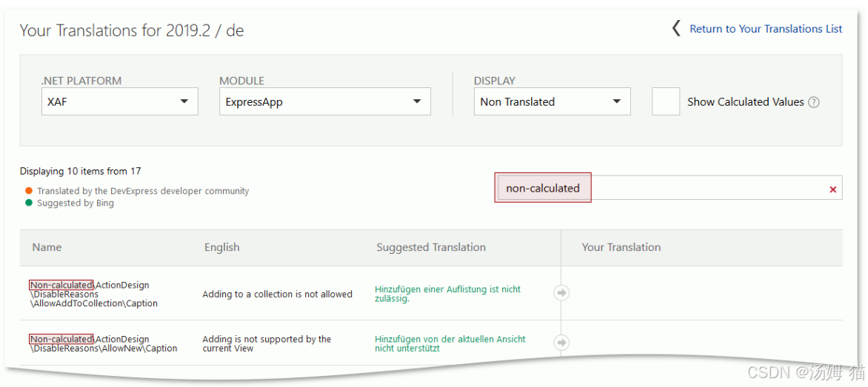Open Return to Your Translations List link
868x387 pixels.
766,29
